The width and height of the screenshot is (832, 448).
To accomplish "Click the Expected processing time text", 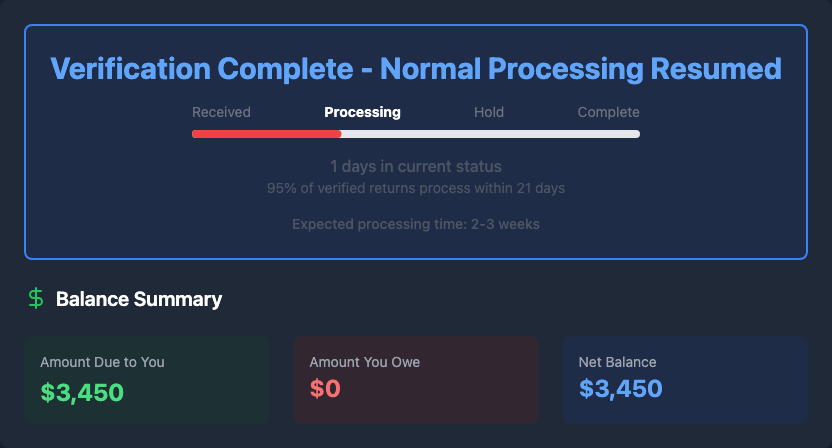I will 416,224.
